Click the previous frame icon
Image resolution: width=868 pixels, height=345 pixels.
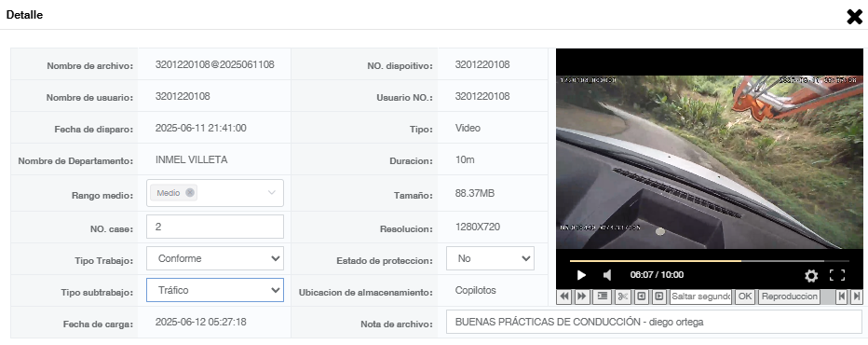pyautogui.click(x=641, y=297)
